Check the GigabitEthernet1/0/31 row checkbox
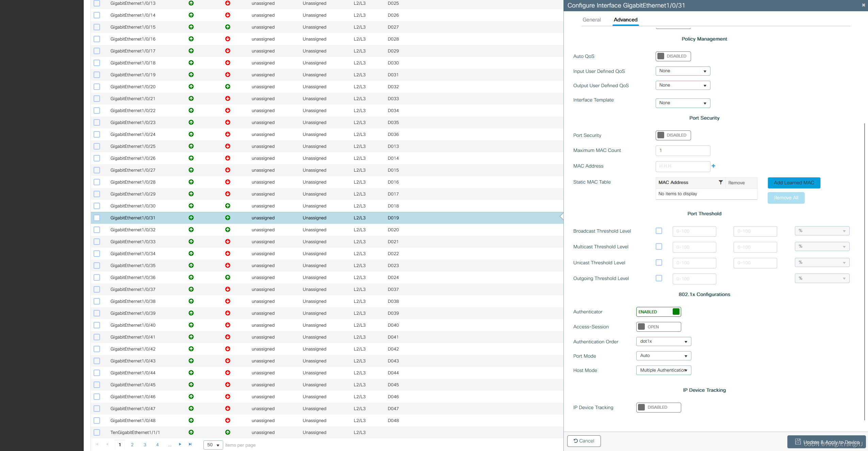 (x=97, y=218)
